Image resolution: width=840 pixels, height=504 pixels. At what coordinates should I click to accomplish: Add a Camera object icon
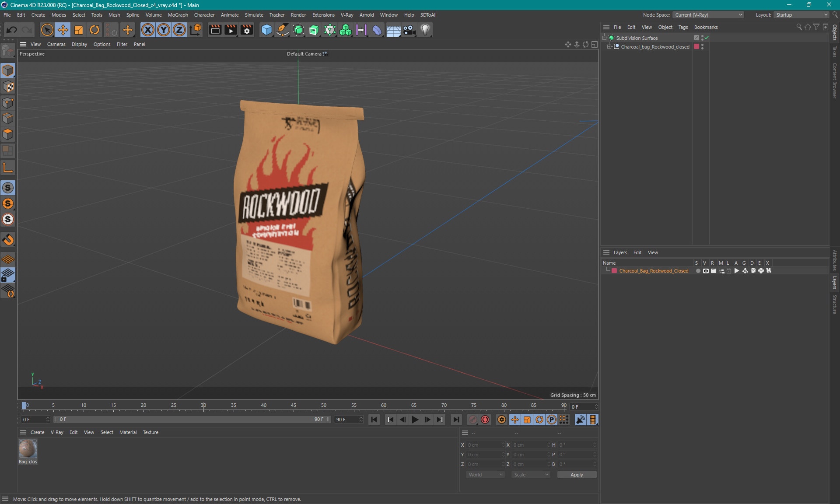tap(409, 30)
